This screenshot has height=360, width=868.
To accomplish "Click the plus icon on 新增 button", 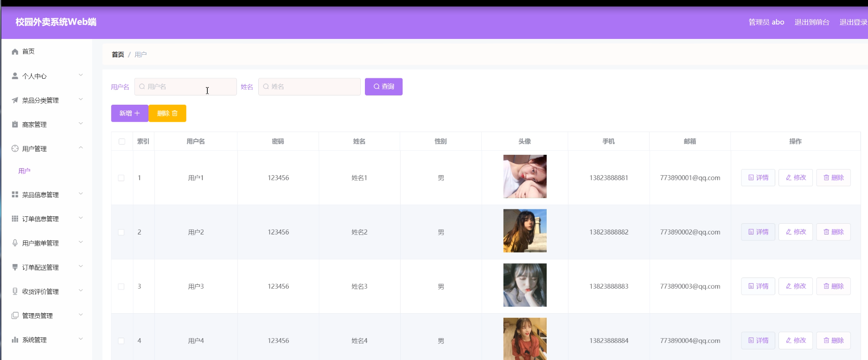I will point(137,113).
